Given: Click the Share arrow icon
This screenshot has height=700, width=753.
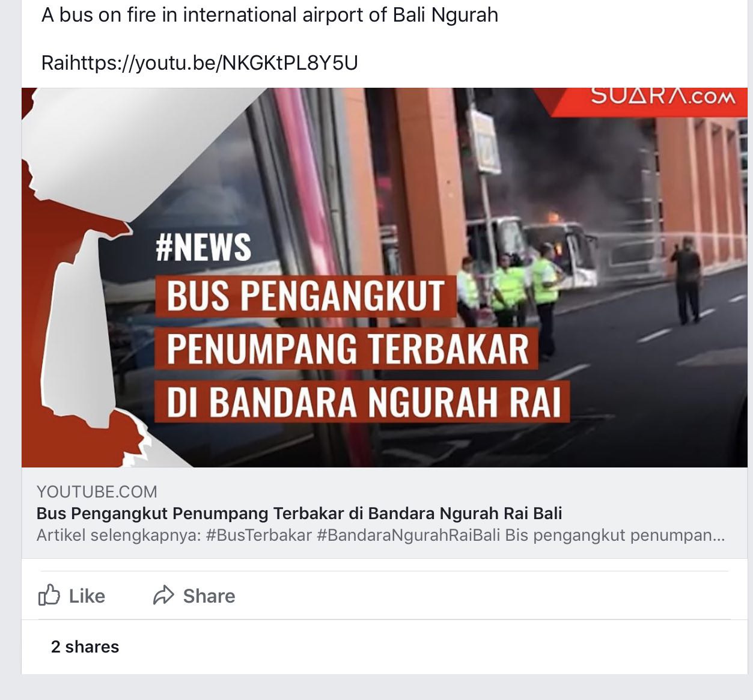Looking at the screenshot, I should point(163,595).
